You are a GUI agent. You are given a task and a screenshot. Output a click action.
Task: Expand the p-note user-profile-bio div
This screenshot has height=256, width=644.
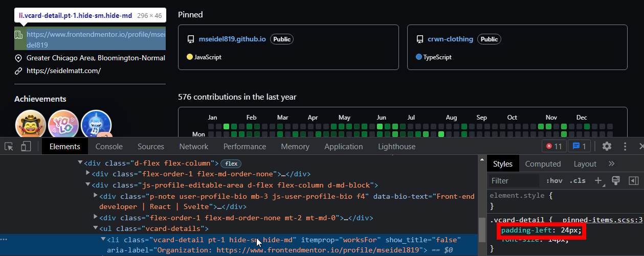[x=96, y=196]
